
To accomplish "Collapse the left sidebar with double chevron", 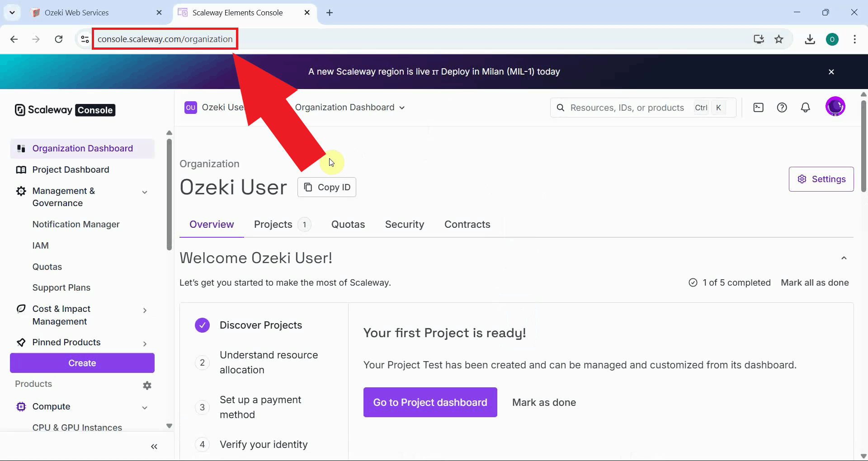I will (x=154, y=447).
